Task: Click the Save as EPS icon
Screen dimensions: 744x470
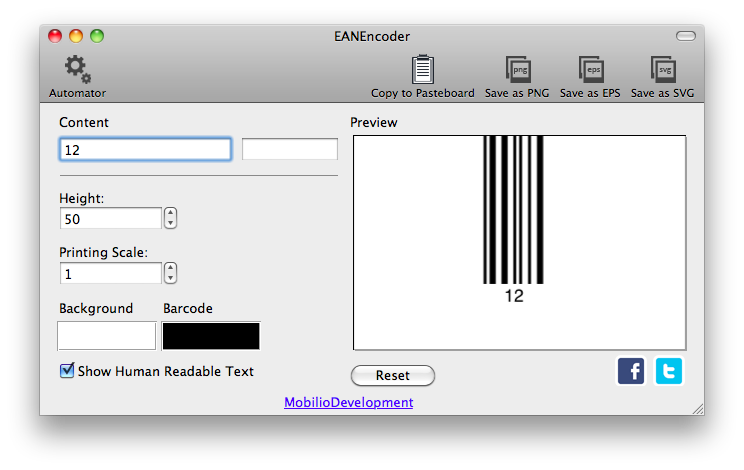Action: (591, 69)
